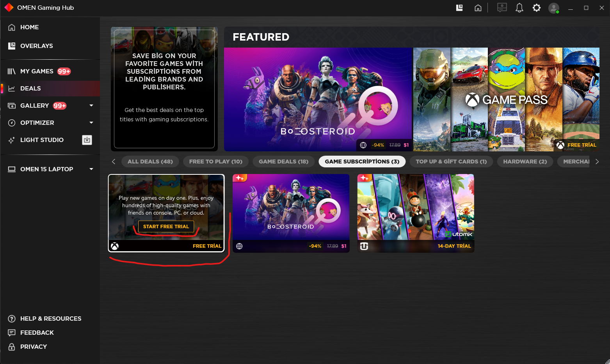This screenshot has width=610, height=364.
Task: Open the overlays icon in top bar
Action: pyautogui.click(x=459, y=8)
